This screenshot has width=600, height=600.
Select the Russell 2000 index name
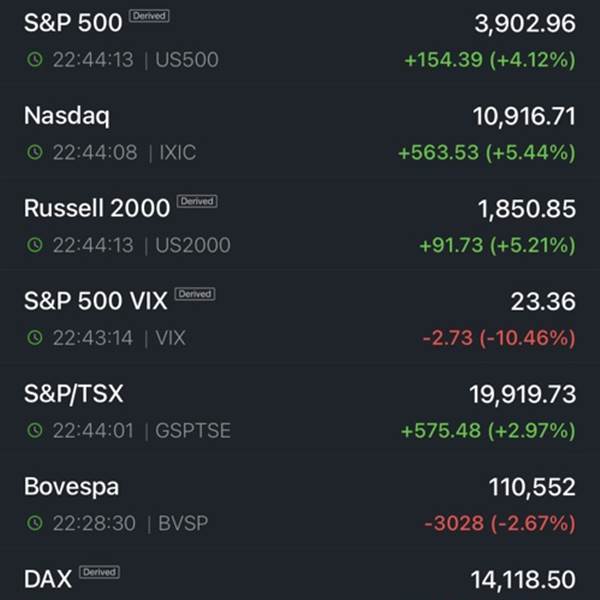pyautogui.click(x=97, y=208)
